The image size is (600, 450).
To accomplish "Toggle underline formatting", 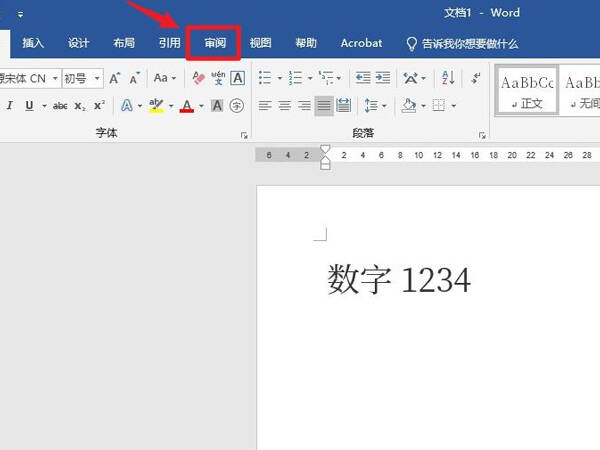I will 29,106.
